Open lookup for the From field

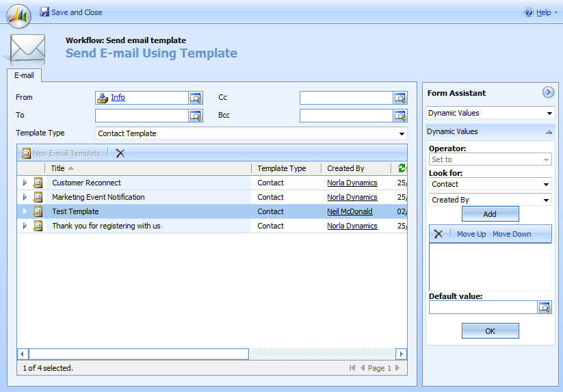click(x=195, y=98)
